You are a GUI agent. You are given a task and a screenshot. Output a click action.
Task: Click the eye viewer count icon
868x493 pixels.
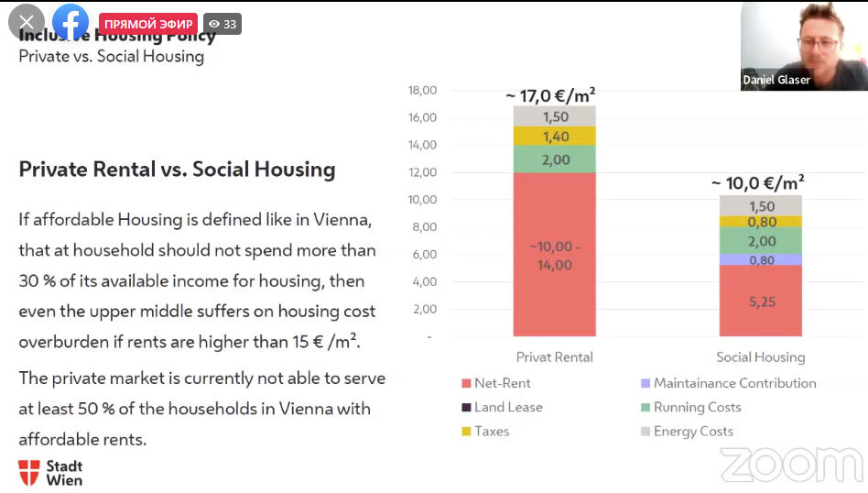tap(213, 24)
